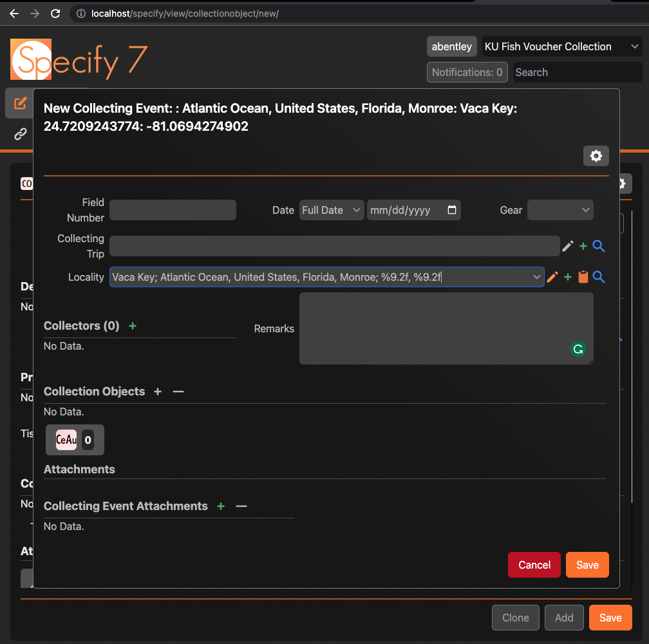The width and height of the screenshot is (649, 644).
Task: Remove a Collection Object with minus icon
Action: 178,391
